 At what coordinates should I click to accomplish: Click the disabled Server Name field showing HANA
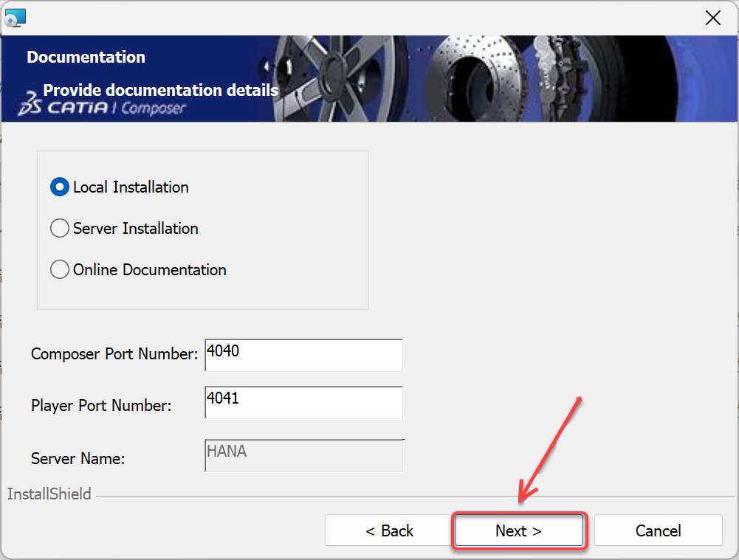pyautogui.click(x=303, y=455)
